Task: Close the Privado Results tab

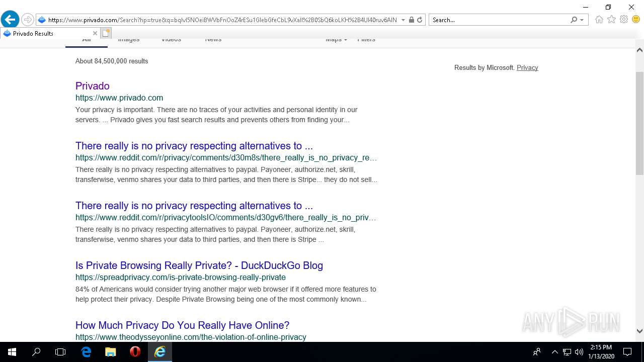Action: (x=95, y=34)
